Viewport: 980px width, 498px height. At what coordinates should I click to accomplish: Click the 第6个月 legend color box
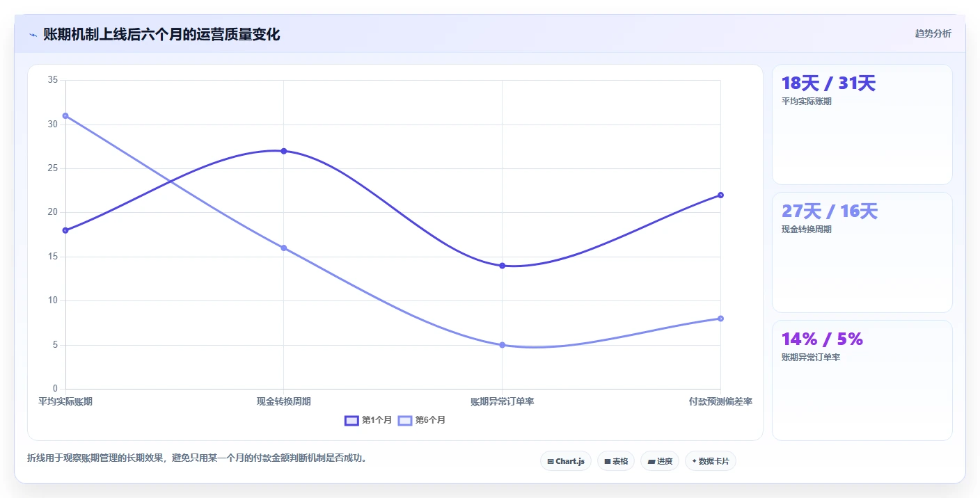[405, 420]
